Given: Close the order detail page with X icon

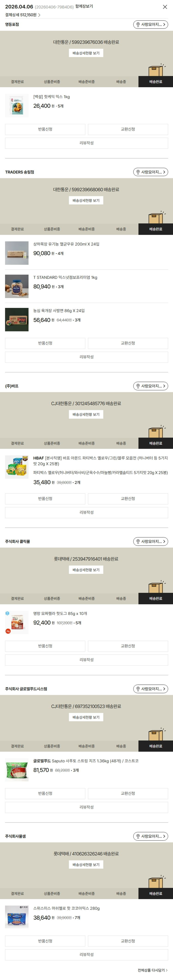Looking at the screenshot, I should click(165, 7).
